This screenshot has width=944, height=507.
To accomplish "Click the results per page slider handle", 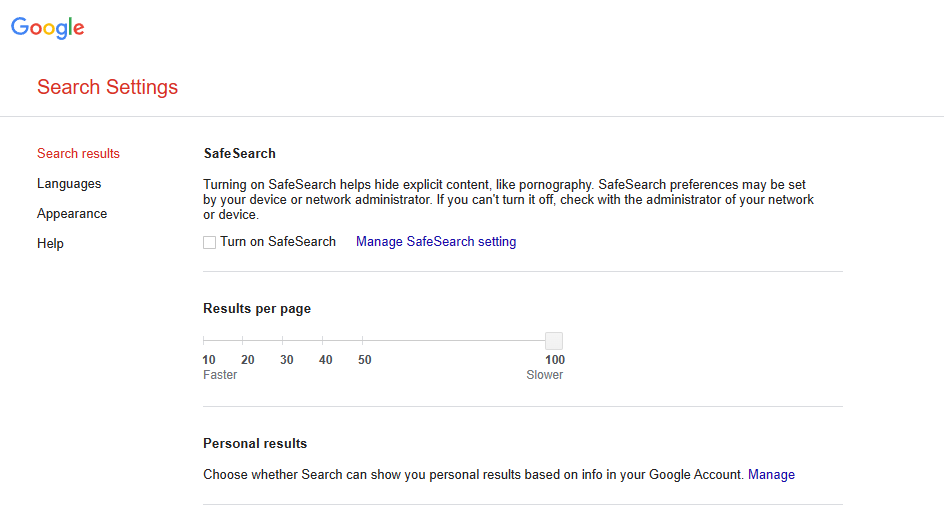I will click(x=554, y=341).
